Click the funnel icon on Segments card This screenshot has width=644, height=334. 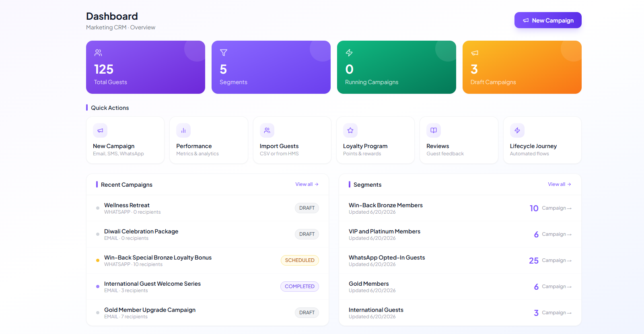(x=224, y=53)
